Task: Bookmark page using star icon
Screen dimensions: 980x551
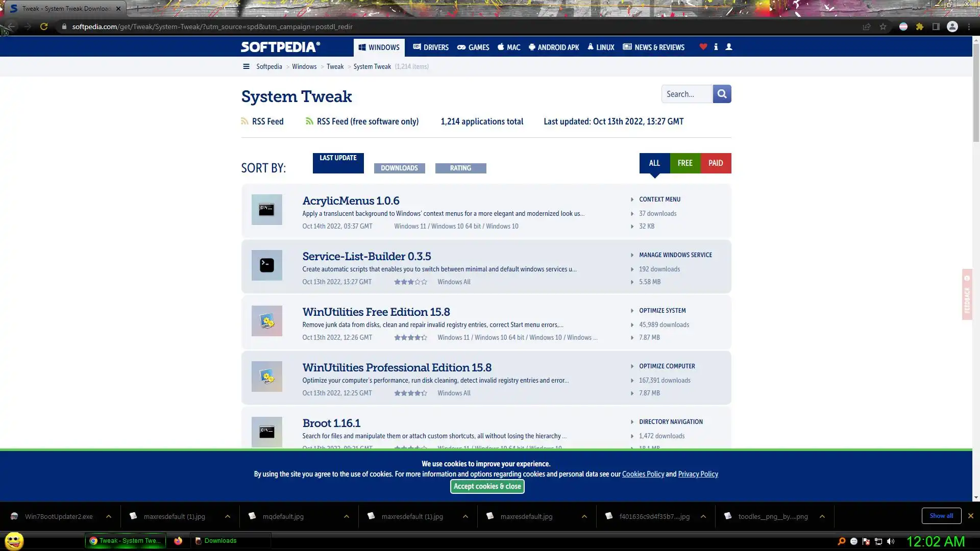Action: pos(883,27)
